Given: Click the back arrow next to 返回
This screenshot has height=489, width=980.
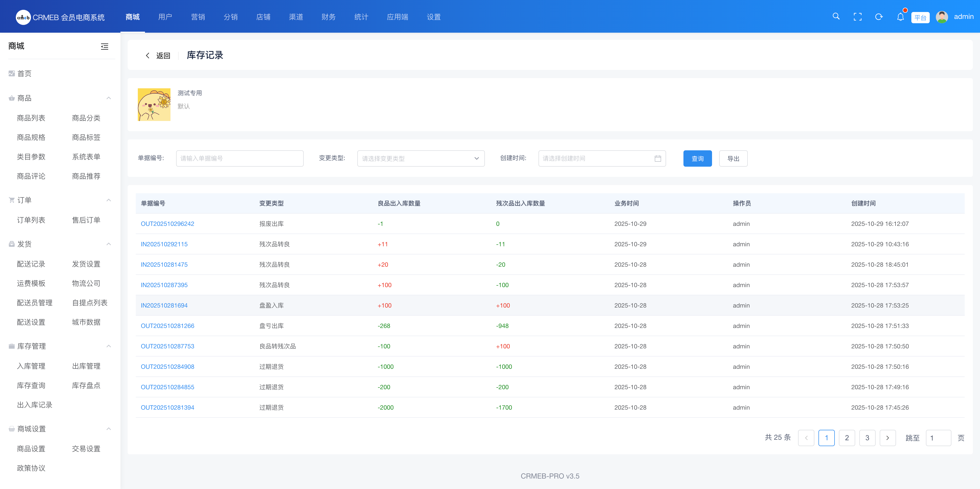Looking at the screenshot, I should pos(148,56).
